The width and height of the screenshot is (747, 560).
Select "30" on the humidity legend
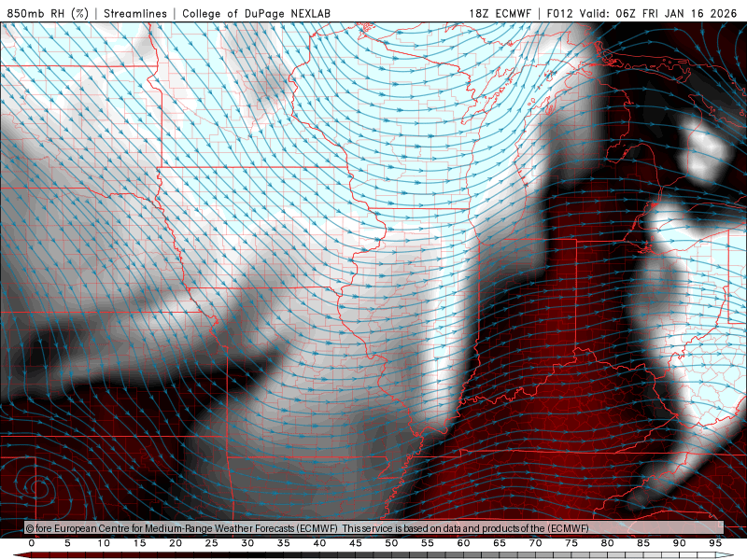click(247, 543)
